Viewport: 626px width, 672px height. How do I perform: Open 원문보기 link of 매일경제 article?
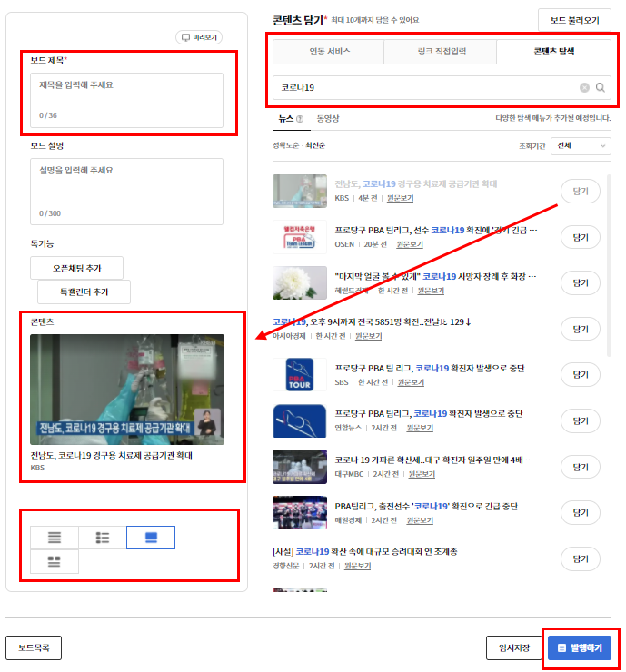pyautogui.click(x=420, y=520)
